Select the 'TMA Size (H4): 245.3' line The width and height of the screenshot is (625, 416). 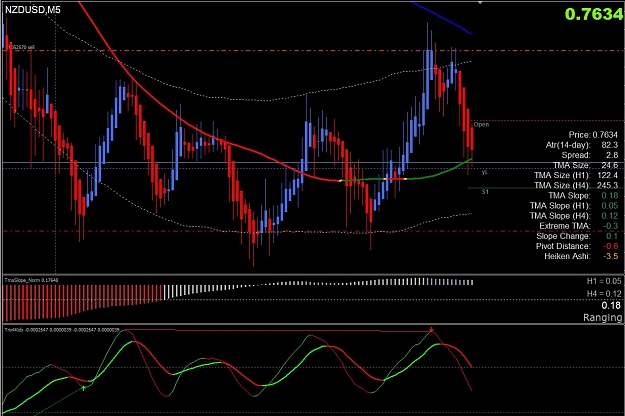tap(576, 185)
